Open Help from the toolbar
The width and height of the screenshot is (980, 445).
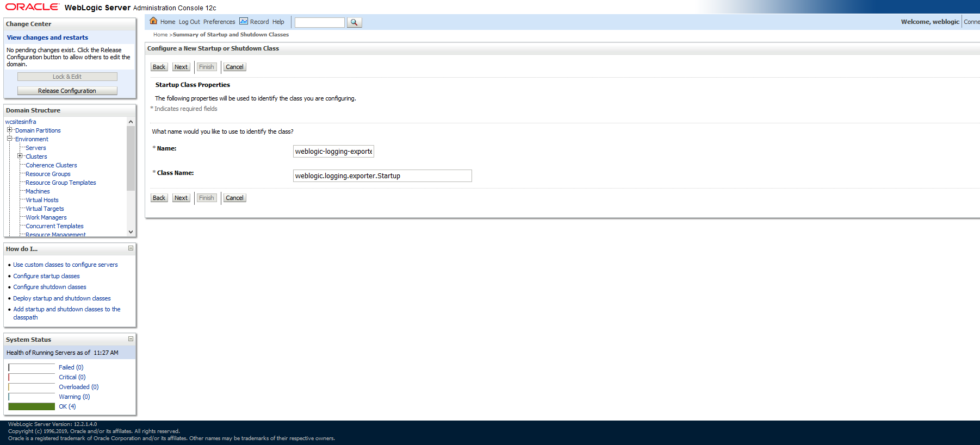[278, 22]
